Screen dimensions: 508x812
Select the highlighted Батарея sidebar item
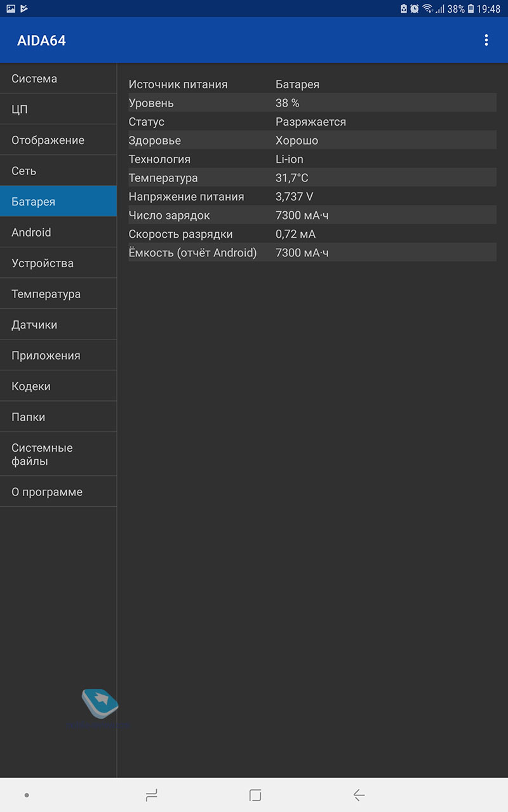tap(58, 202)
